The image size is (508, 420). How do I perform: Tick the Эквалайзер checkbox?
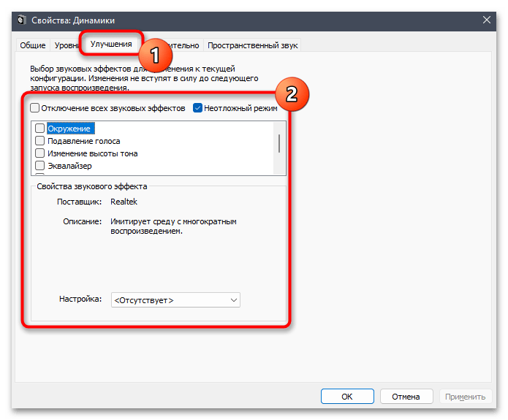click(x=39, y=166)
